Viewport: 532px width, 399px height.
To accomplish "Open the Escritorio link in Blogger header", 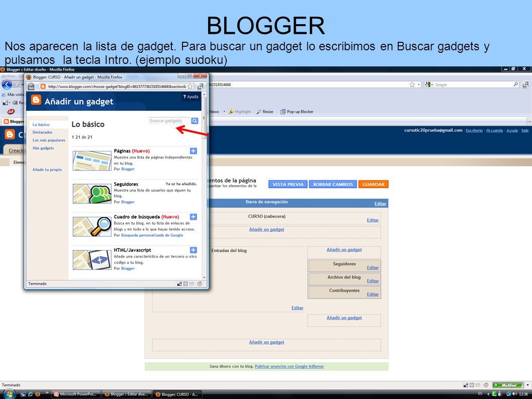I will [x=474, y=130].
